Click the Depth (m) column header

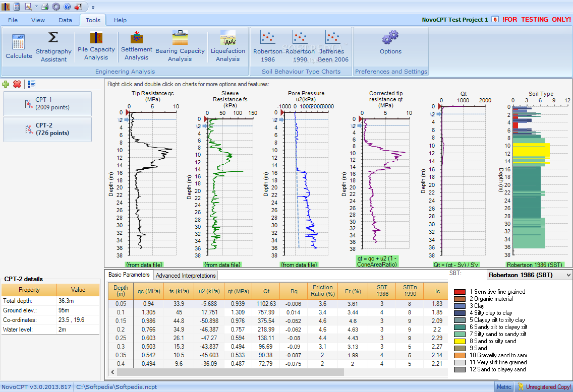121,291
